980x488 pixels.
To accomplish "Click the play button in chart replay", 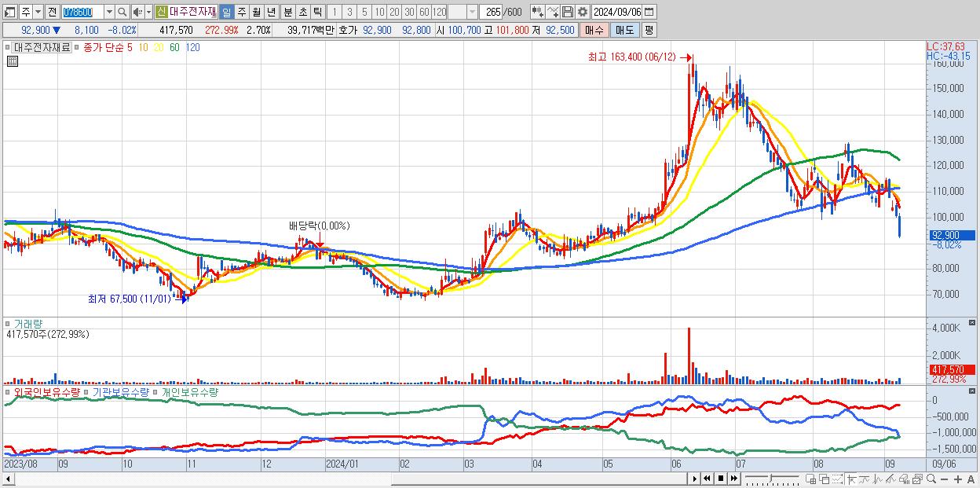I will coord(695,479).
